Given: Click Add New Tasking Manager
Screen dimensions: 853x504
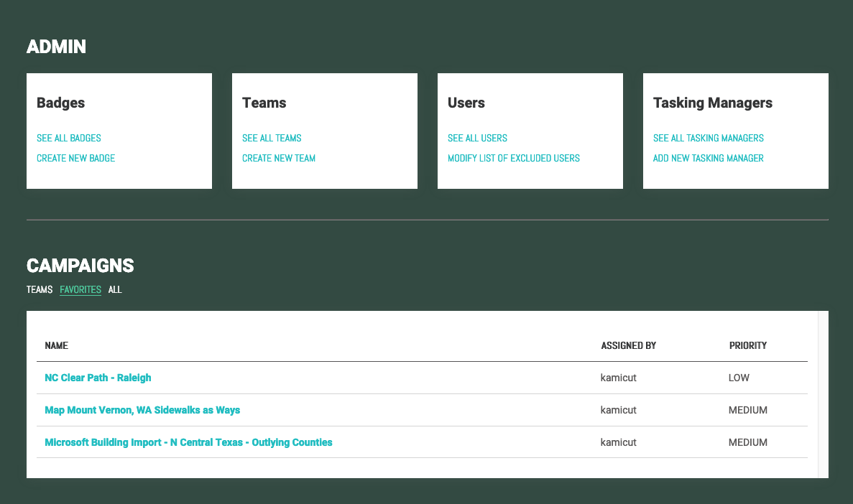Looking at the screenshot, I should 709,158.
